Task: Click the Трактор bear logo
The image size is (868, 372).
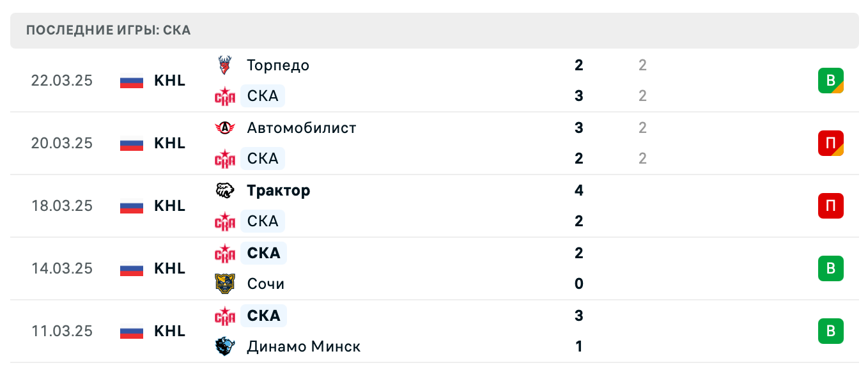Action: (x=225, y=190)
